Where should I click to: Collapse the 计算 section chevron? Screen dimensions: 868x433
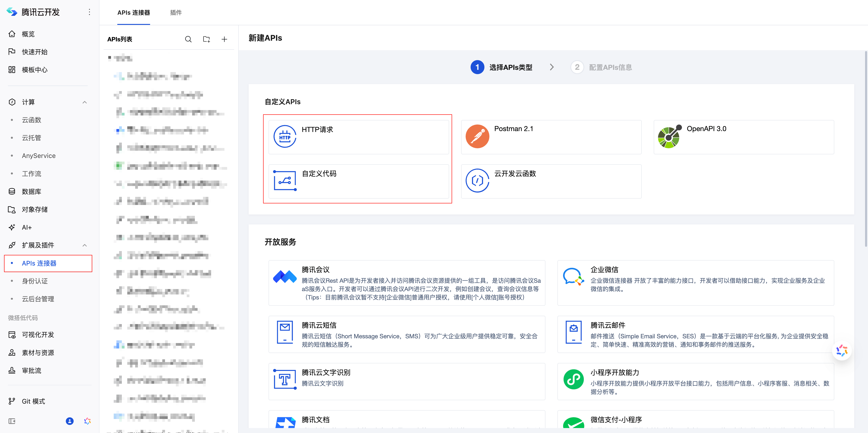coord(85,102)
